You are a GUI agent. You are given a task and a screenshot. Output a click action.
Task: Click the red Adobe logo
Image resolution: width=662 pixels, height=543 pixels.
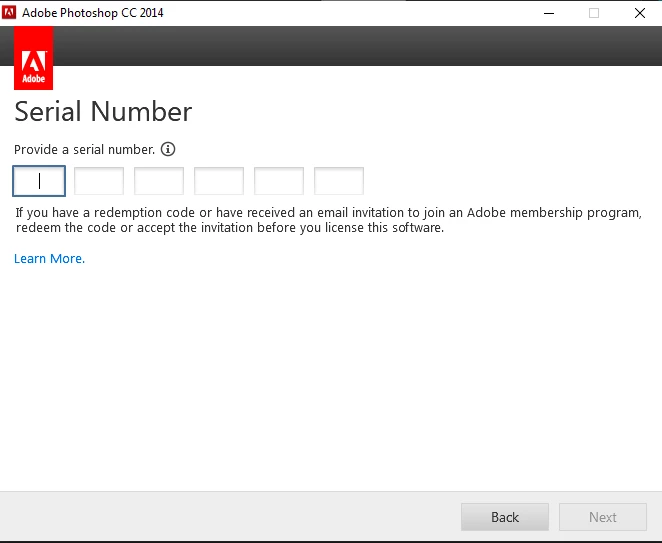pyautogui.click(x=33, y=58)
